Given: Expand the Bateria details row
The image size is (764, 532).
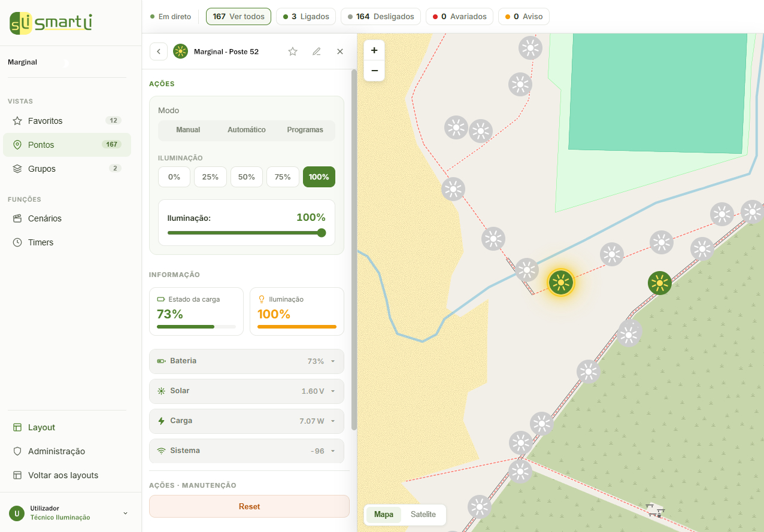Looking at the screenshot, I should (247, 361).
